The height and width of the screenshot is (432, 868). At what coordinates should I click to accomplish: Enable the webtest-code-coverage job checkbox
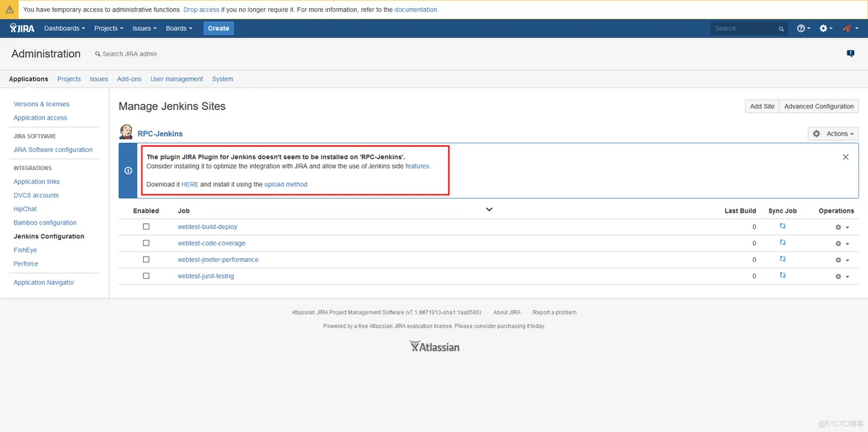click(146, 243)
